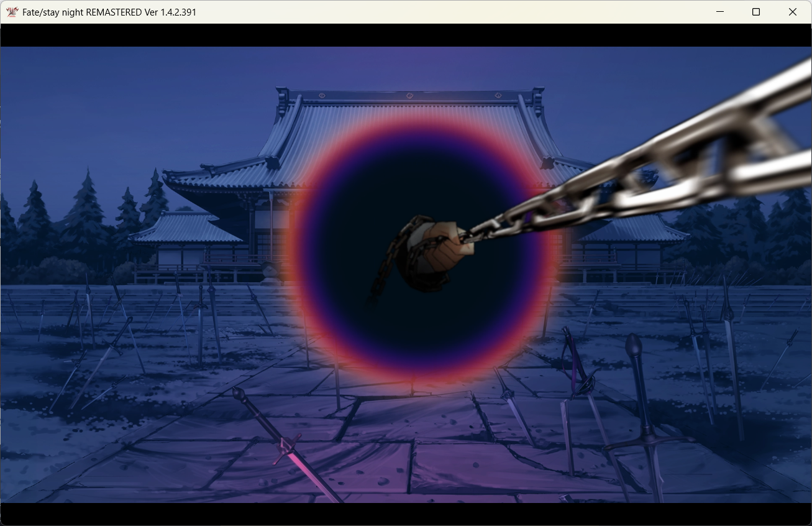
Task: Click the top black letterbox bar
Action: pos(406,35)
